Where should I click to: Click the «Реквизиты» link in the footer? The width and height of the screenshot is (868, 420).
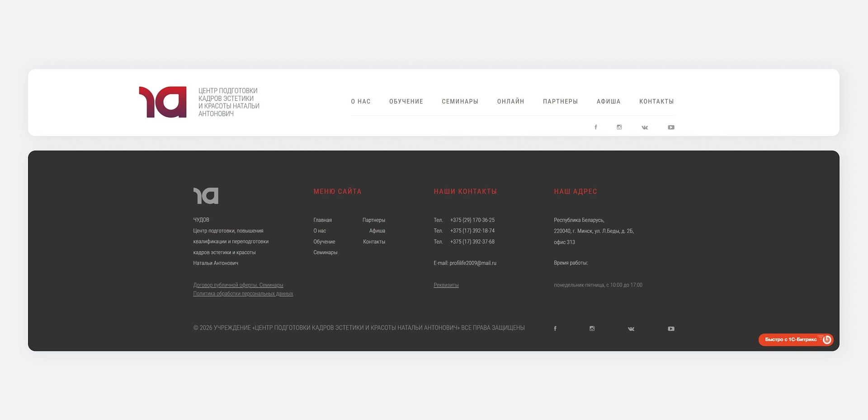coord(446,285)
